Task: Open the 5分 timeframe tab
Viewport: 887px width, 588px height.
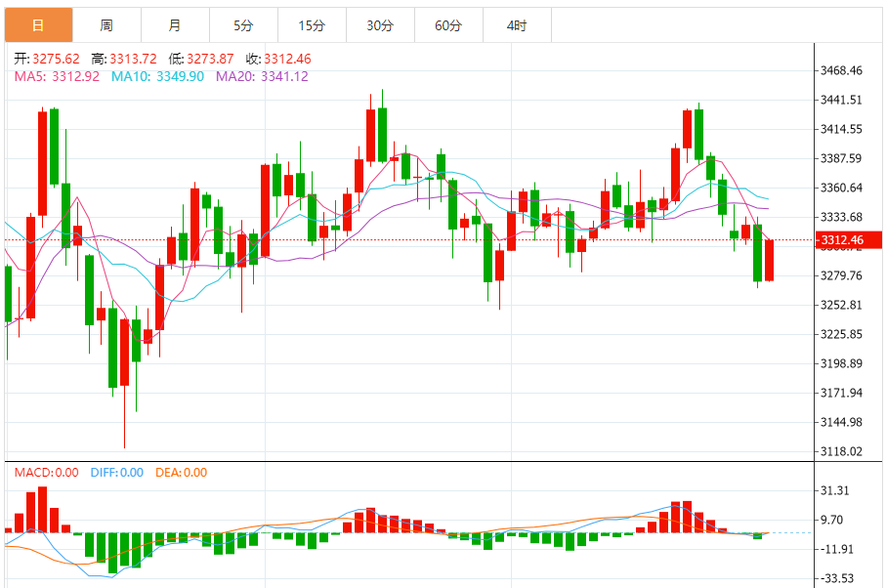Action: coord(244,25)
